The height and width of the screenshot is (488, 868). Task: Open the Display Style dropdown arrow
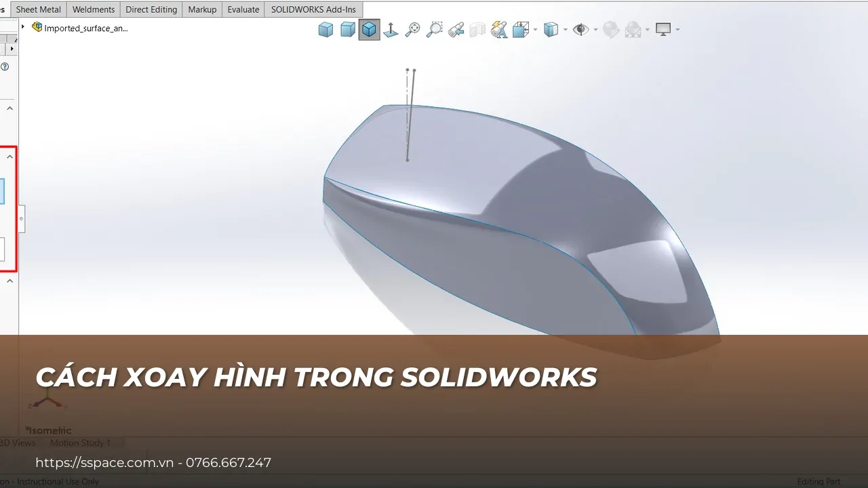[565, 29]
